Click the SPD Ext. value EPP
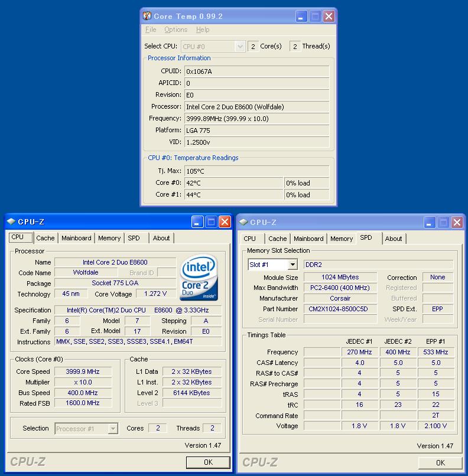The height and width of the screenshot is (476, 468). click(438, 309)
